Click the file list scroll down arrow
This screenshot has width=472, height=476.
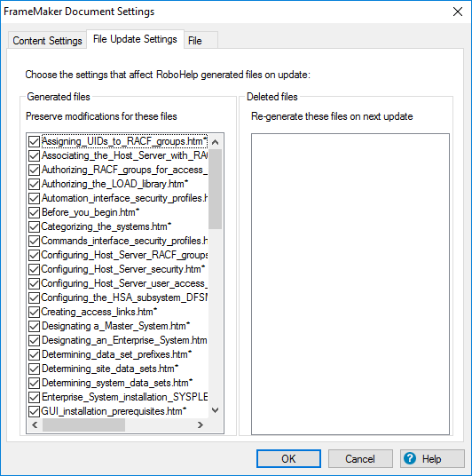pyautogui.click(x=215, y=410)
